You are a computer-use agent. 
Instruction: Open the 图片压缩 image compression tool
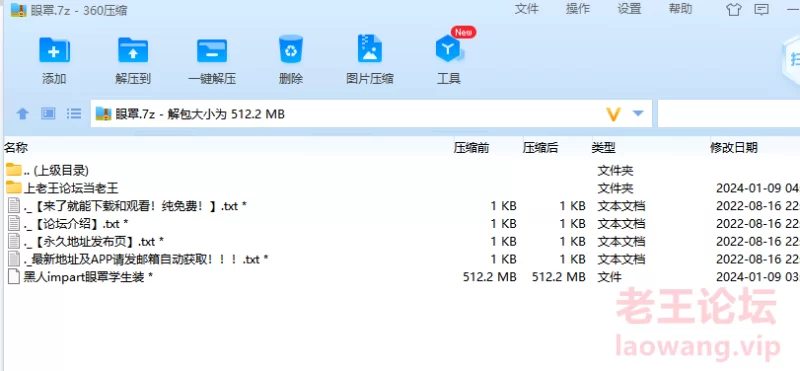click(x=370, y=49)
